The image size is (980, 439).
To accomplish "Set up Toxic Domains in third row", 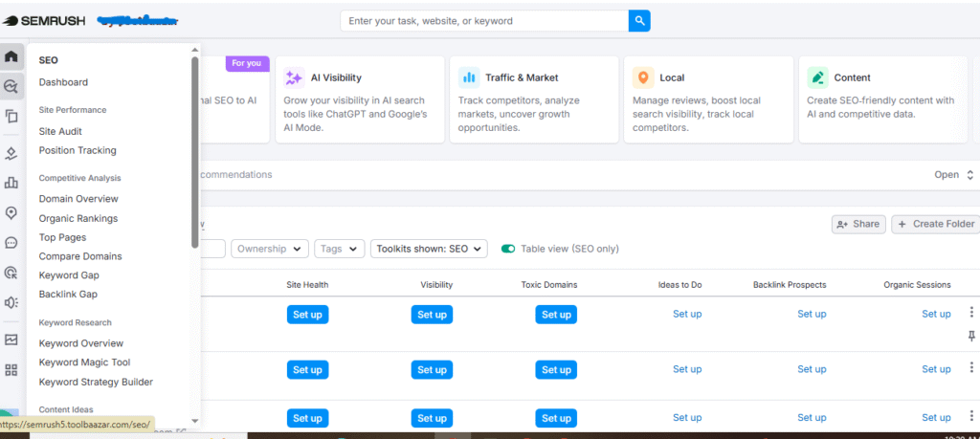I will [x=556, y=418].
